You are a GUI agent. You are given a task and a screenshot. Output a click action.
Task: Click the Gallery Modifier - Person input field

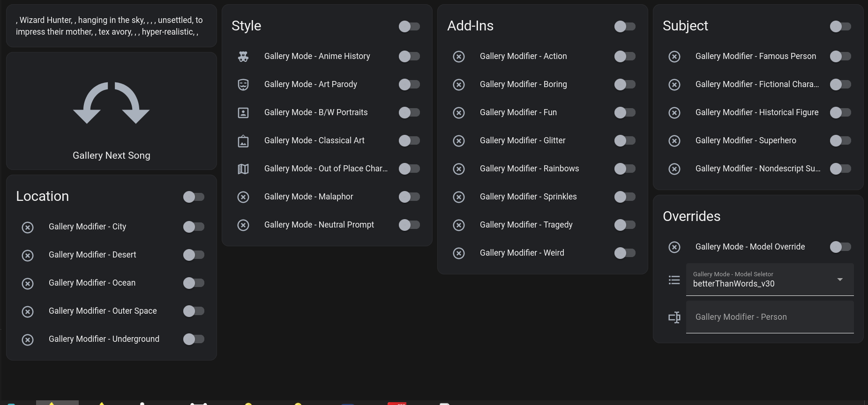770,317
